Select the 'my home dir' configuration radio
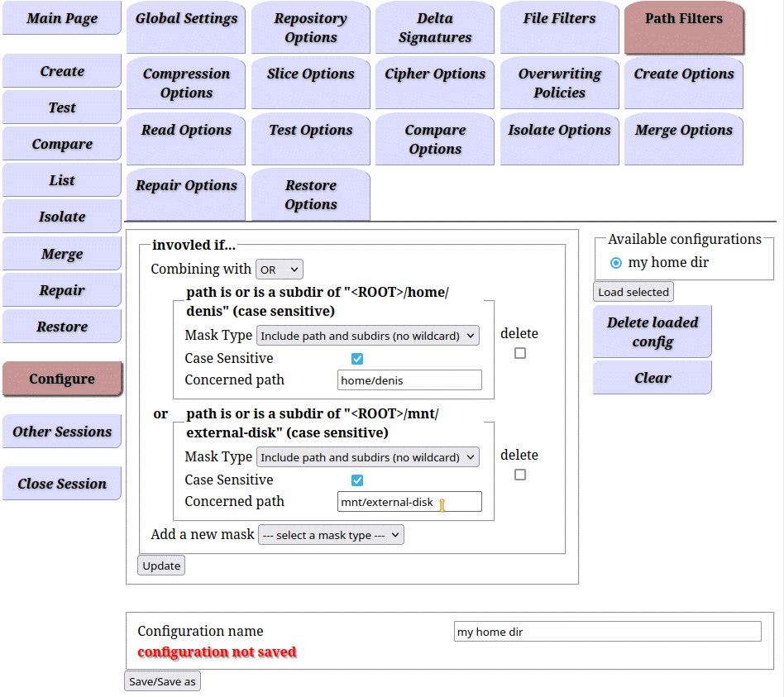This screenshot has height=697, width=784. point(616,262)
